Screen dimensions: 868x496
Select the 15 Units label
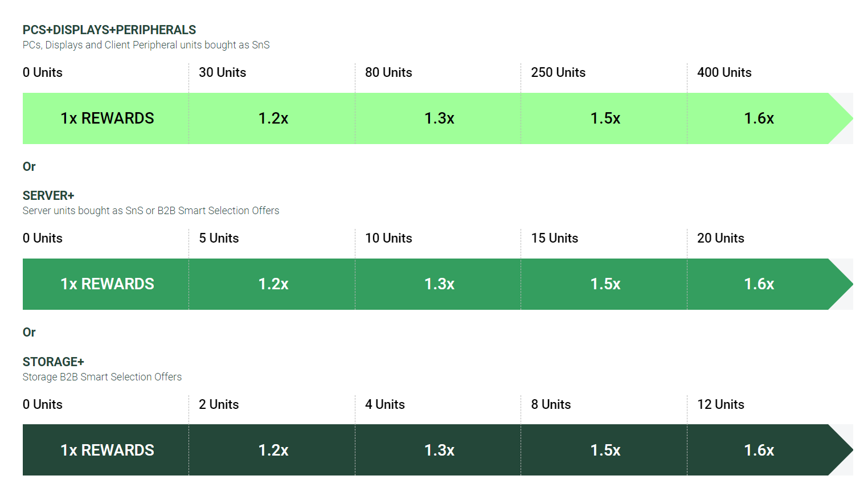[x=554, y=239]
